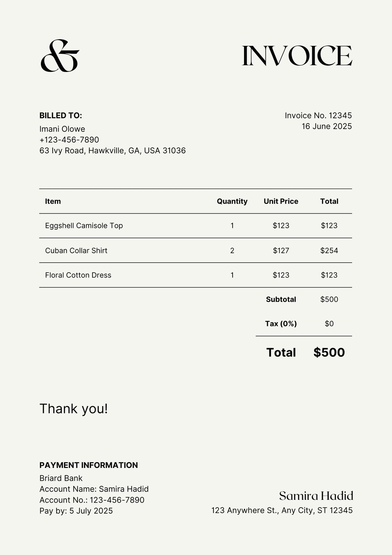Click the INVOICE title heading
Image resolution: width=392 pixels, height=555 pixels.
[x=297, y=56]
